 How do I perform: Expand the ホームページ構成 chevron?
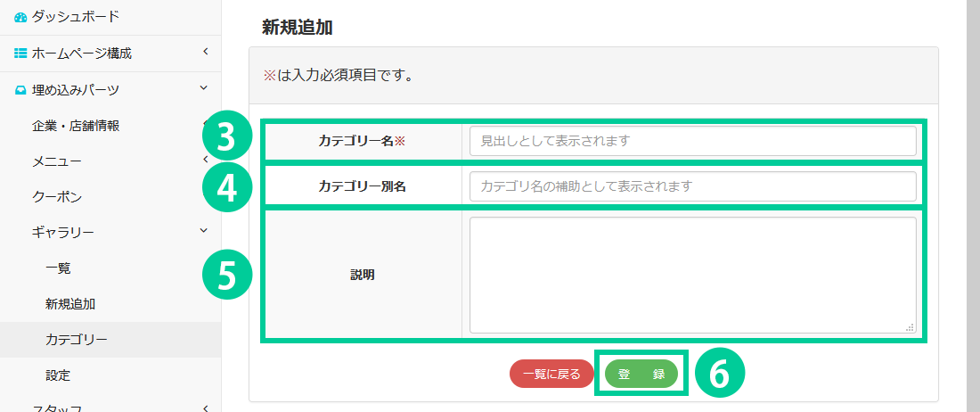click(x=205, y=53)
